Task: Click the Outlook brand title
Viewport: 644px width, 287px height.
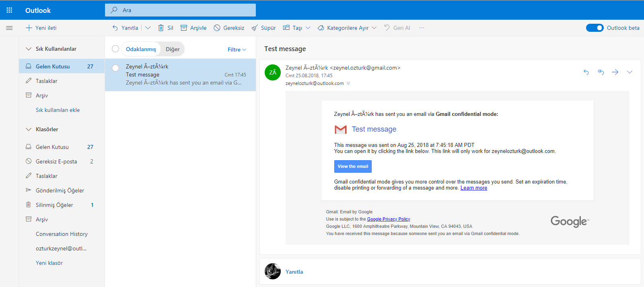Action: click(38, 10)
